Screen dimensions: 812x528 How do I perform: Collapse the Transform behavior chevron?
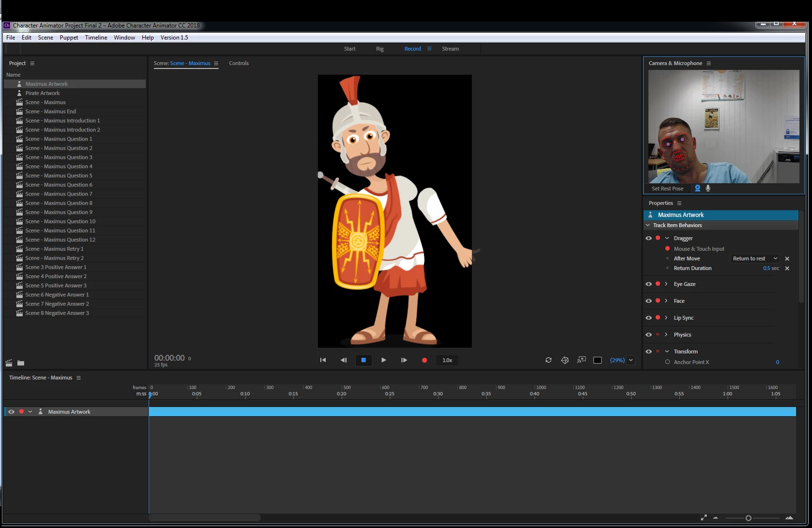coord(667,352)
